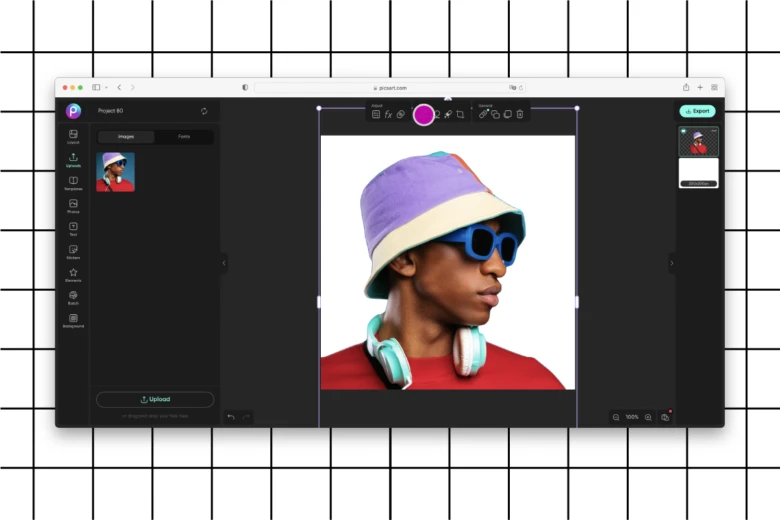The height and width of the screenshot is (520, 780).
Task: Zoom out with the minus magnifier
Action: tap(616, 416)
